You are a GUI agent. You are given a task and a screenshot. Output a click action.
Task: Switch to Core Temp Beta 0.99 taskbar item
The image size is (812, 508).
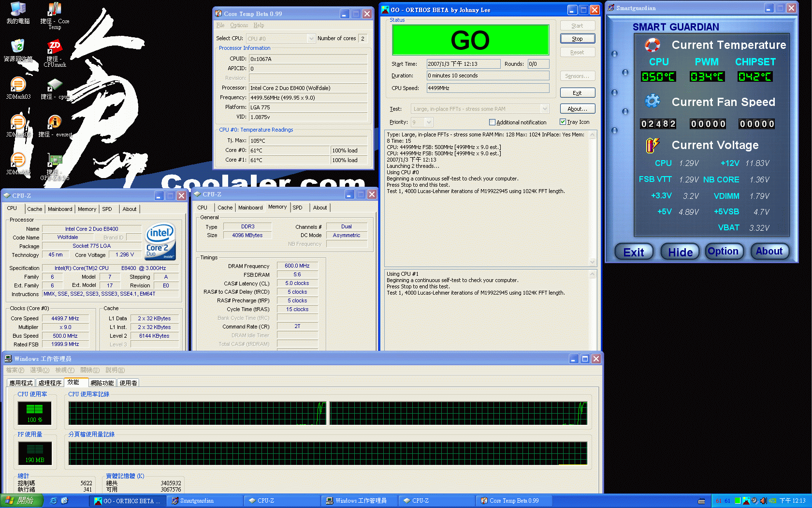click(x=514, y=501)
